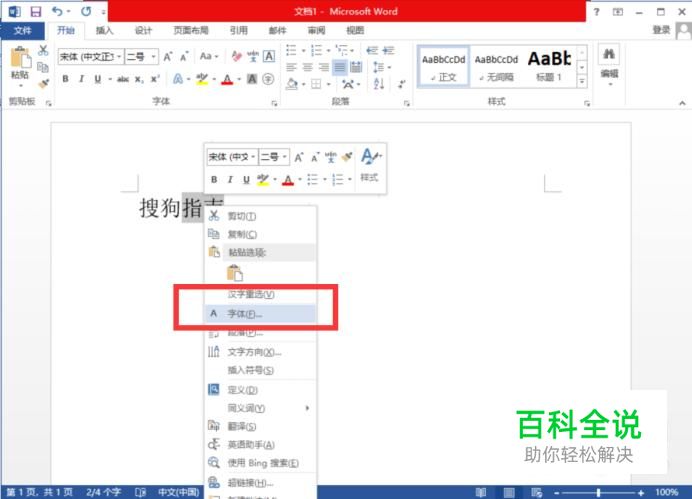Toggle Underline on the mini toolbar

[246, 180]
